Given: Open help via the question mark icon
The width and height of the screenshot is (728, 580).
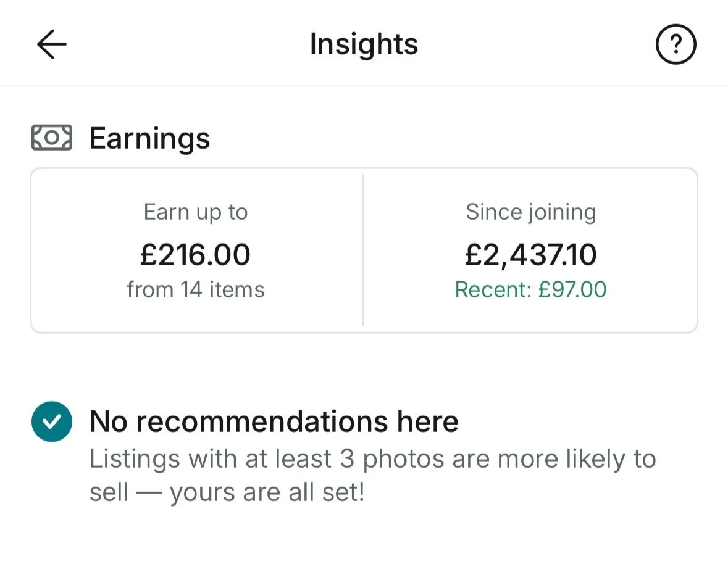Looking at the screenshot, I should [676, 45].
